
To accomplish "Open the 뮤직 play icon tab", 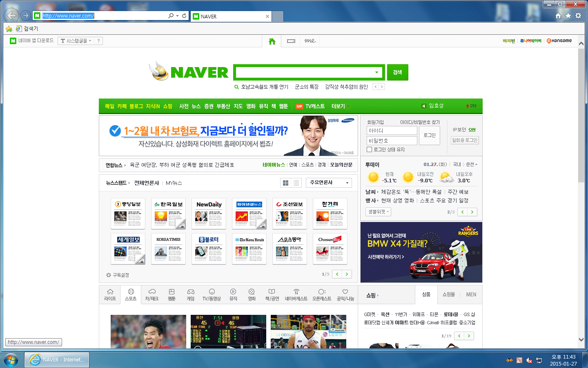I will [233, 295].
